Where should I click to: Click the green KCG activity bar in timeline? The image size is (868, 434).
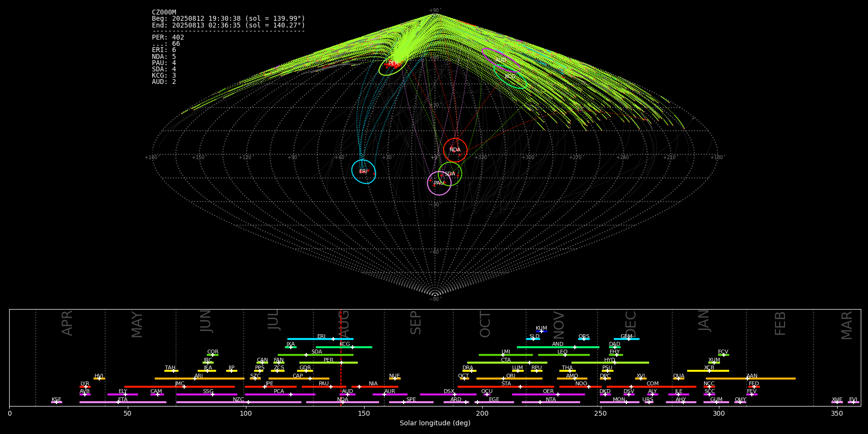pos(344,347)
